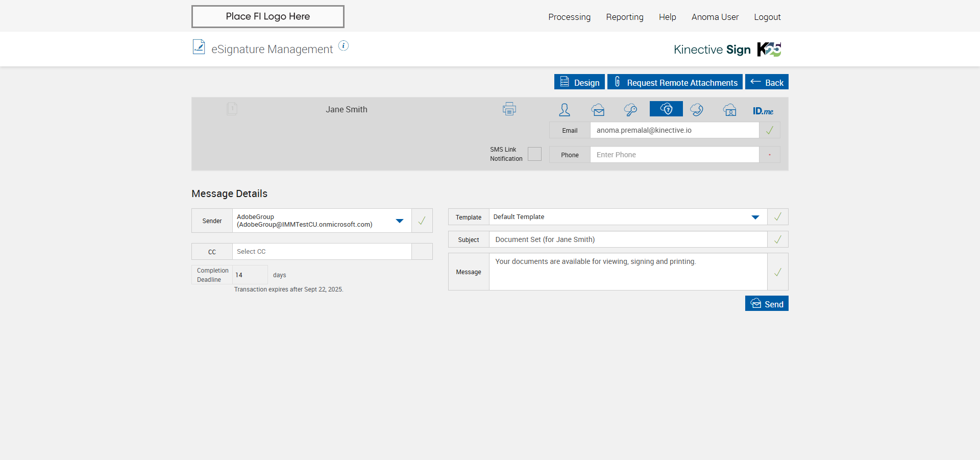Click the printer icon beside Jane Smith

pos(509,109)
